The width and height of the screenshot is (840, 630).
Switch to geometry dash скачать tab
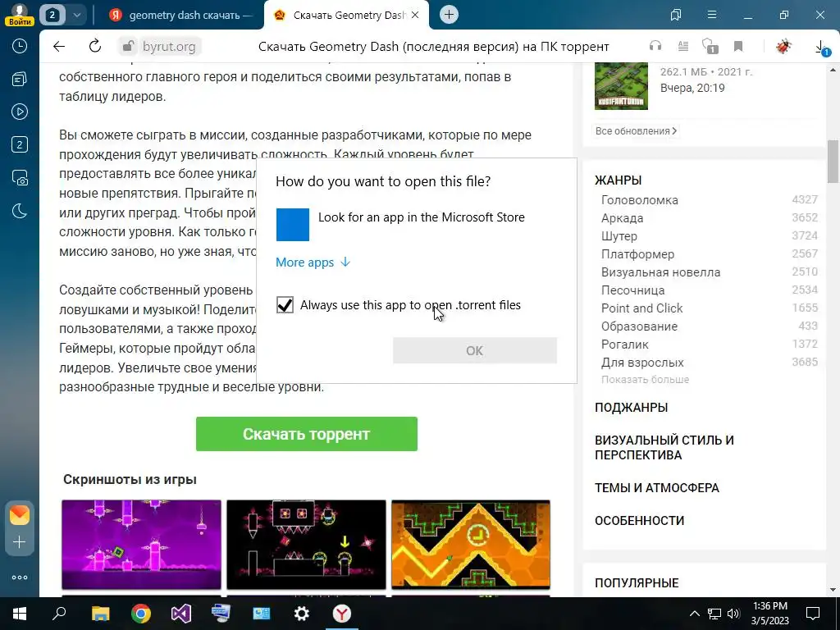[181, 15]
